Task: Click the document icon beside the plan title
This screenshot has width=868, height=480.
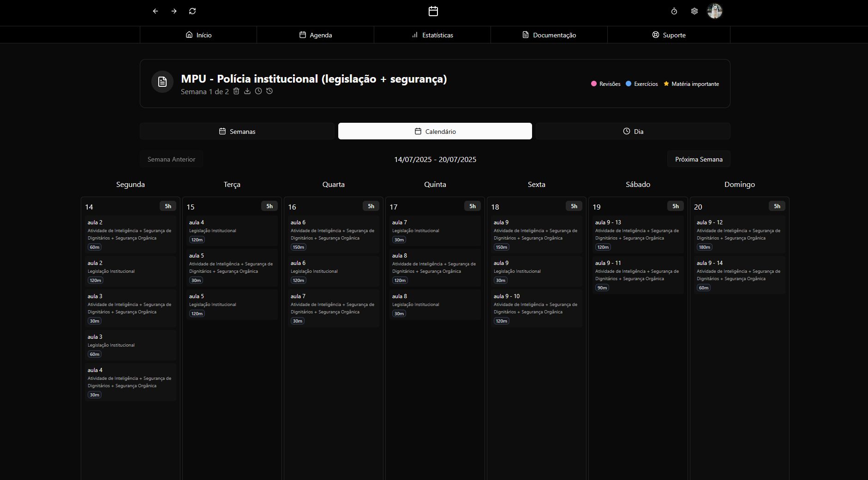Action: [162, 82]
